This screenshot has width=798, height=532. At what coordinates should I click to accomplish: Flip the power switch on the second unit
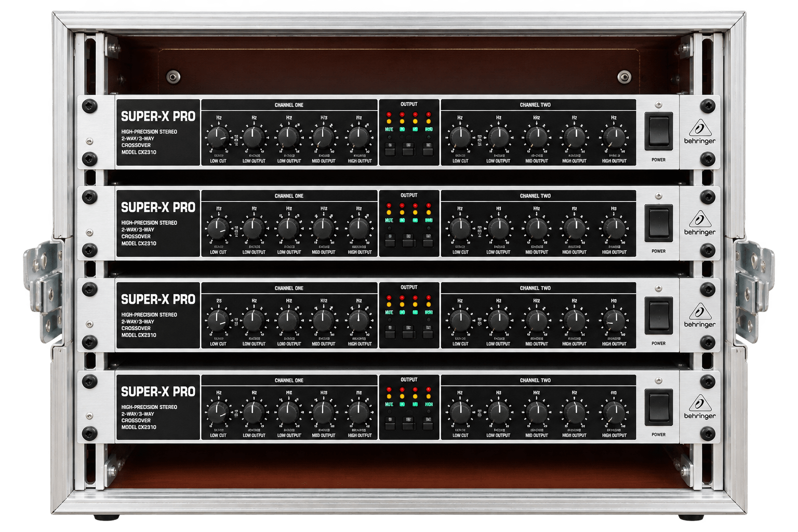point(658,223)
